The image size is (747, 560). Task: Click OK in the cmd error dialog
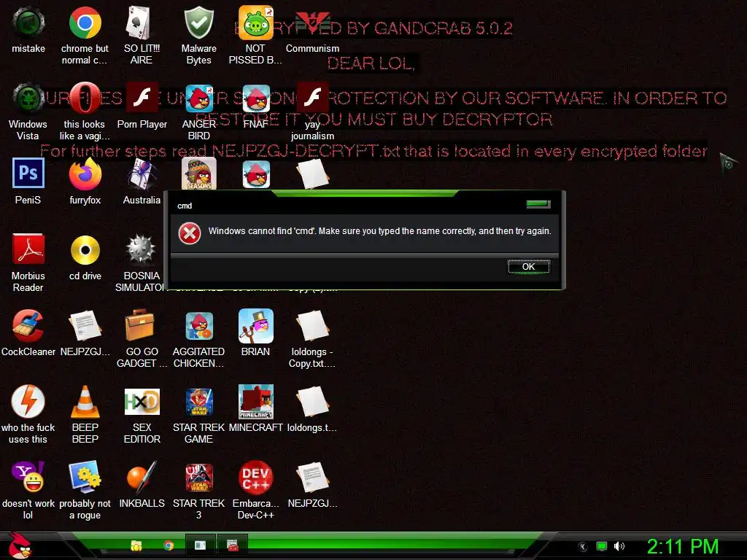pos(528,267)
